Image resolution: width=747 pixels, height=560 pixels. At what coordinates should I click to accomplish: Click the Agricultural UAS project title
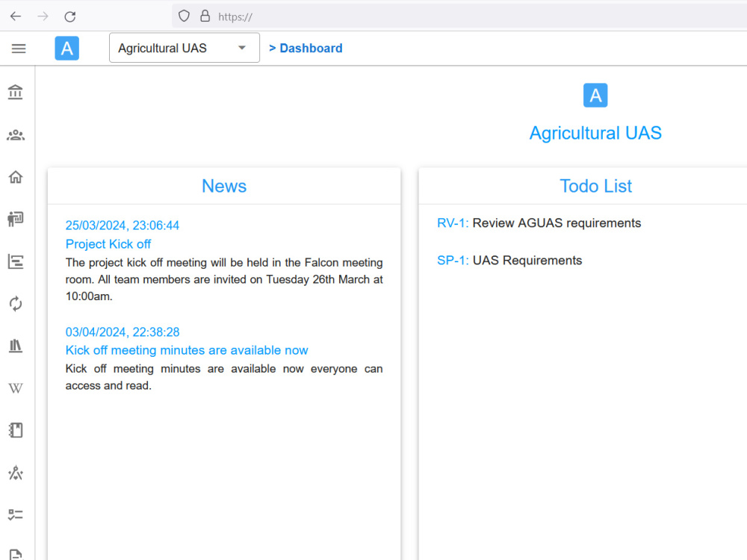pyautogui.click(x=595, y=133)
